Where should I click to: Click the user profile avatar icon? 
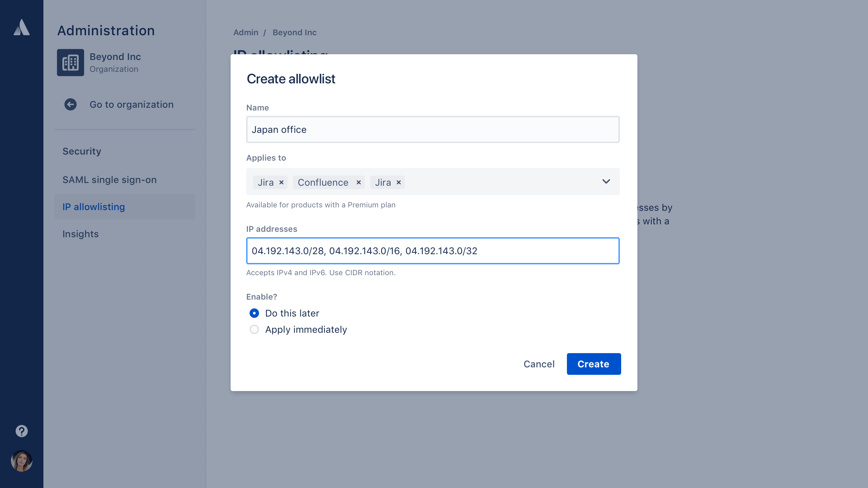tap(21, 461)
